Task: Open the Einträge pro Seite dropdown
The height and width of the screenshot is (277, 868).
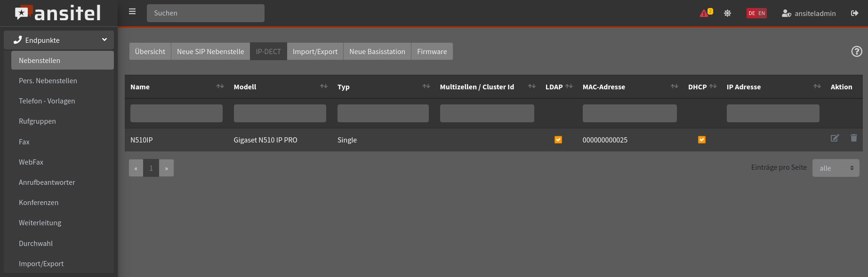Action: (836, 168)
